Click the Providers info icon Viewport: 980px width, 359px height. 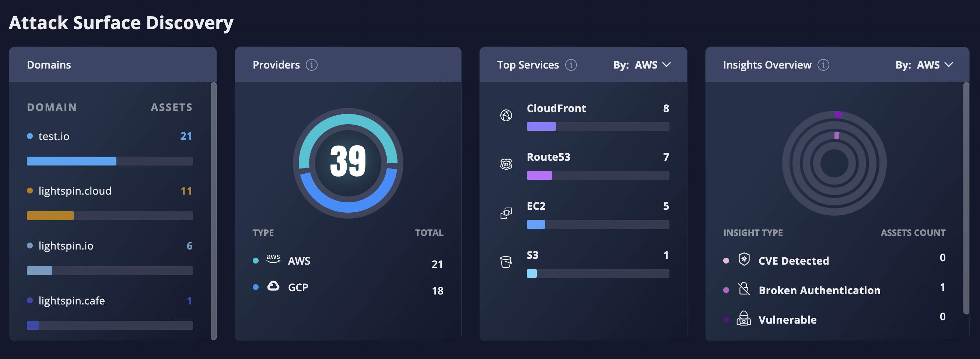point(312,65)
